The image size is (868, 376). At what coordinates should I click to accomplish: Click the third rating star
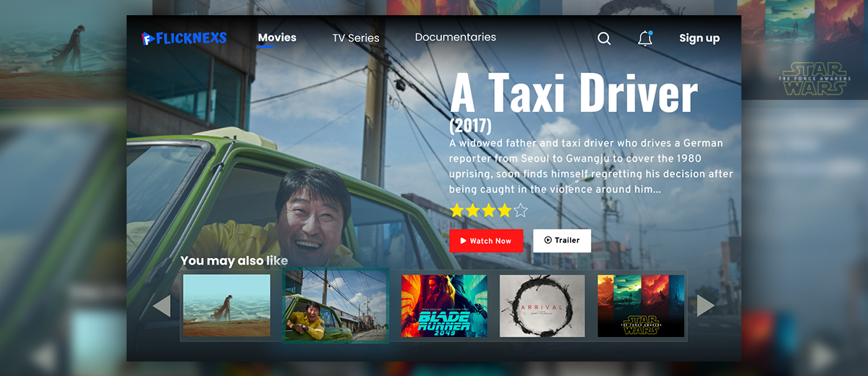click(x=489, y=211)
